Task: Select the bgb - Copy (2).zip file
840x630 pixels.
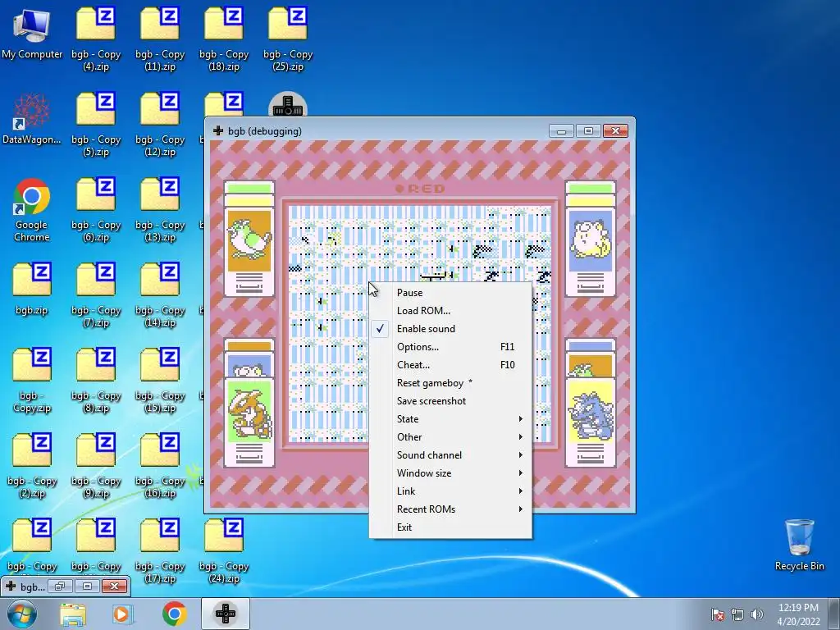Action: pyautogui.click(x=32, y=466)
